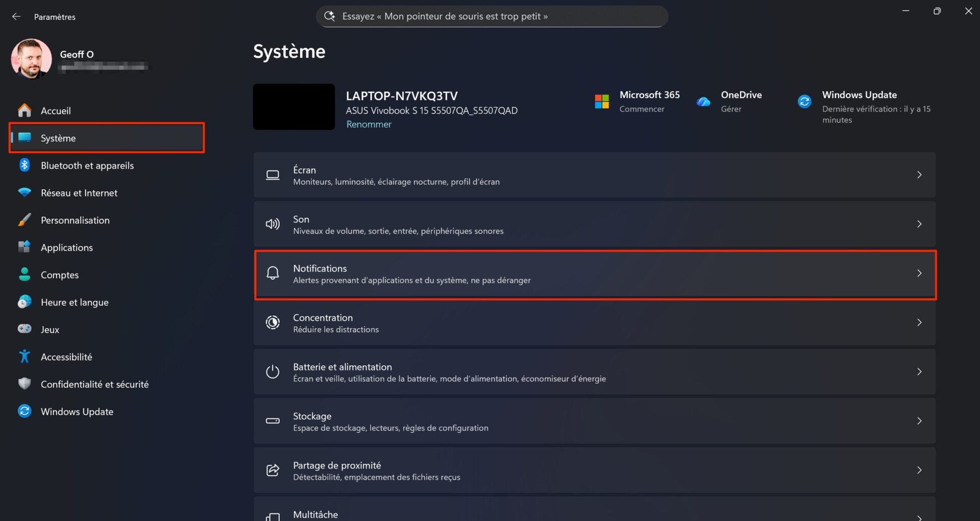Click the LAPTOP-N7VKQ3TV device name

pyautogui.click(x=402, y=96)
